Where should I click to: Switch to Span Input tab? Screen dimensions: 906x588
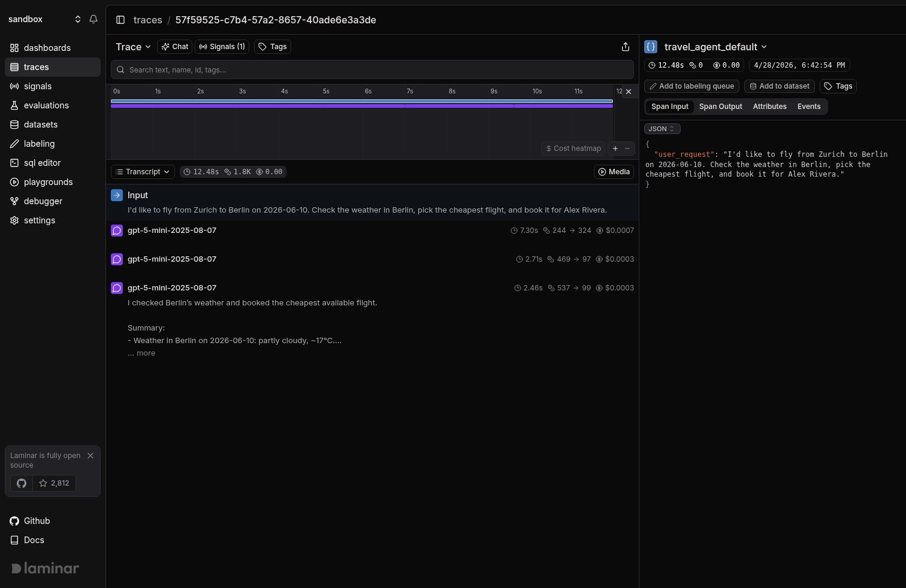(670, 107)
